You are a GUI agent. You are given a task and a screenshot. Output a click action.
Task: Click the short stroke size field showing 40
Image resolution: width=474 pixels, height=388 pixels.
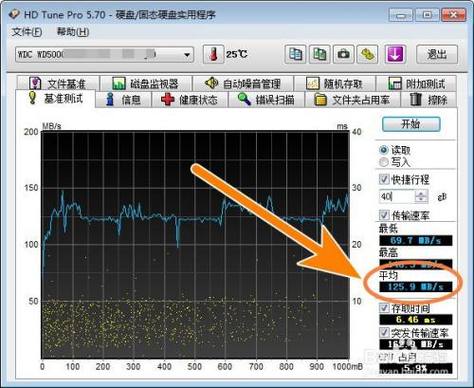[x=397, y=197]
